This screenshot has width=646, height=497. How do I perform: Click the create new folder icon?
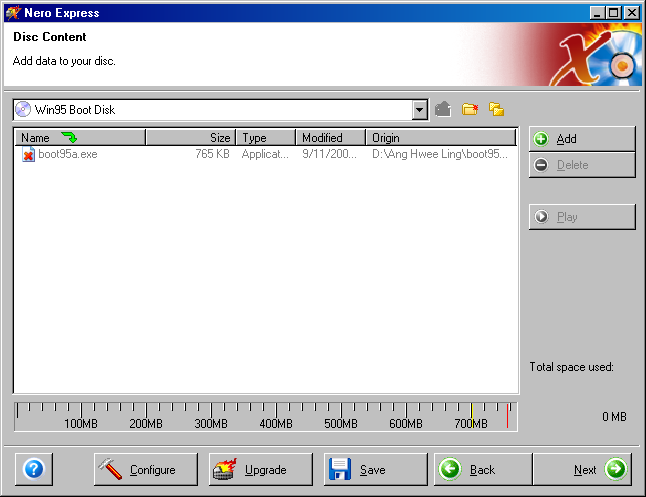469,109
